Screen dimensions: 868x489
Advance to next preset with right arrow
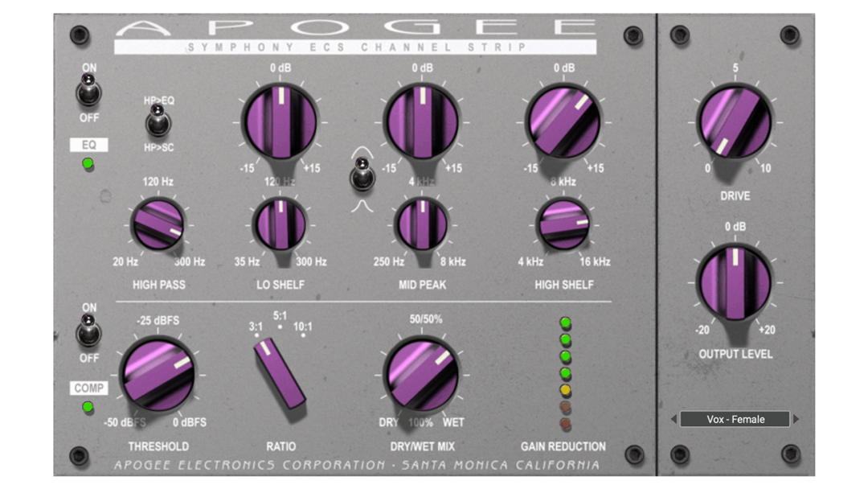click(796, 419)
